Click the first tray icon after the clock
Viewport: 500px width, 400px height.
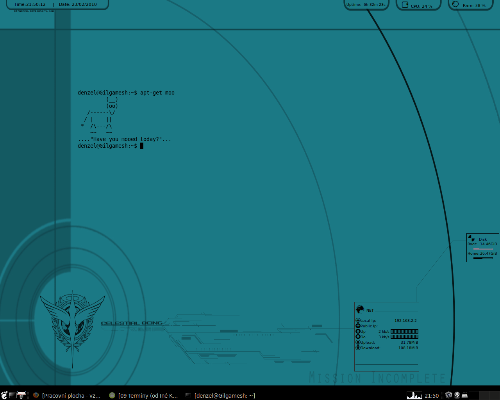pyautogui.click(x=448, y=395)
